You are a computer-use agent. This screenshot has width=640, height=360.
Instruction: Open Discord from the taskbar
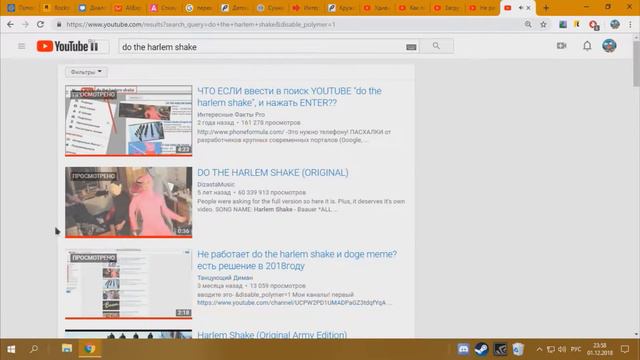463,349
